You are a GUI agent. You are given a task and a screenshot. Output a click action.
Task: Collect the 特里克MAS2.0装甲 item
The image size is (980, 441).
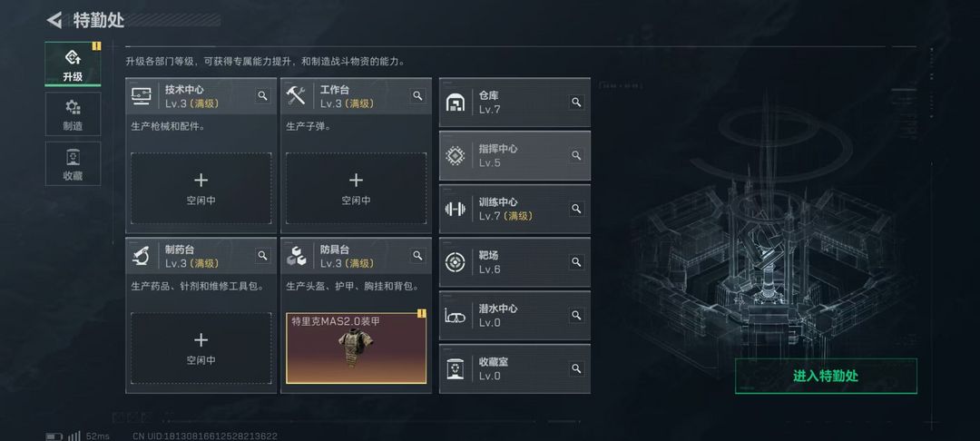tap(356, 348)
